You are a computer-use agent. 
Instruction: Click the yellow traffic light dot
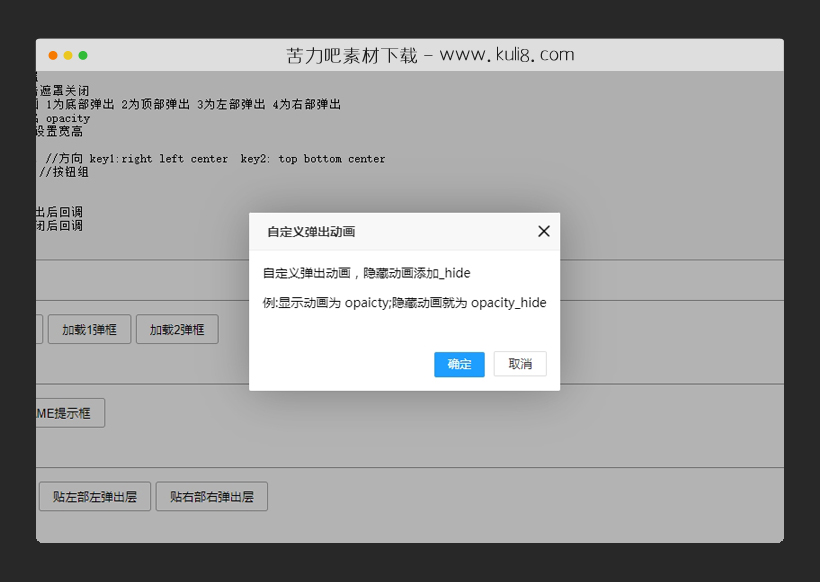coord(68,55)
